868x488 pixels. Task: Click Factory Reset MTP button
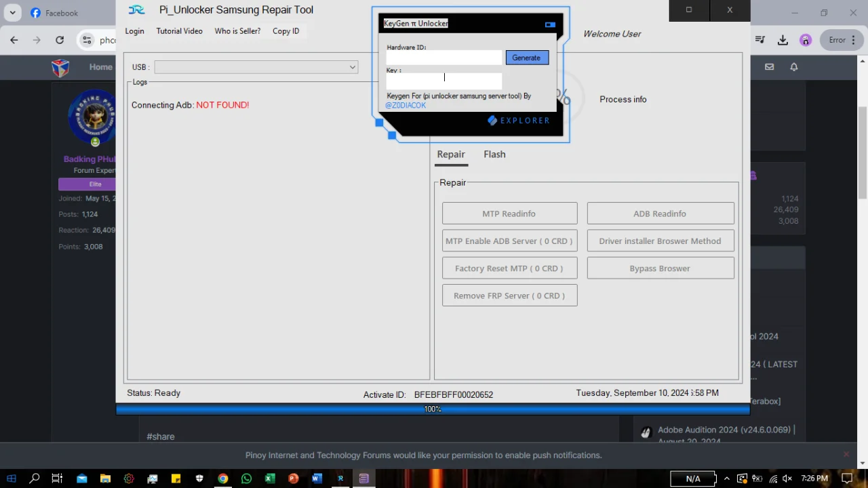coord(509,268)
